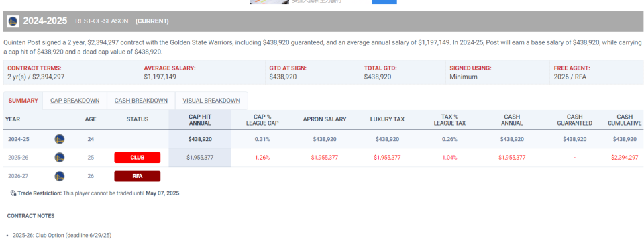Viewport: 644px width, 249px height.
Task: Click the Warriors team icon in the 2024-25 row
Action: (60, 140)
